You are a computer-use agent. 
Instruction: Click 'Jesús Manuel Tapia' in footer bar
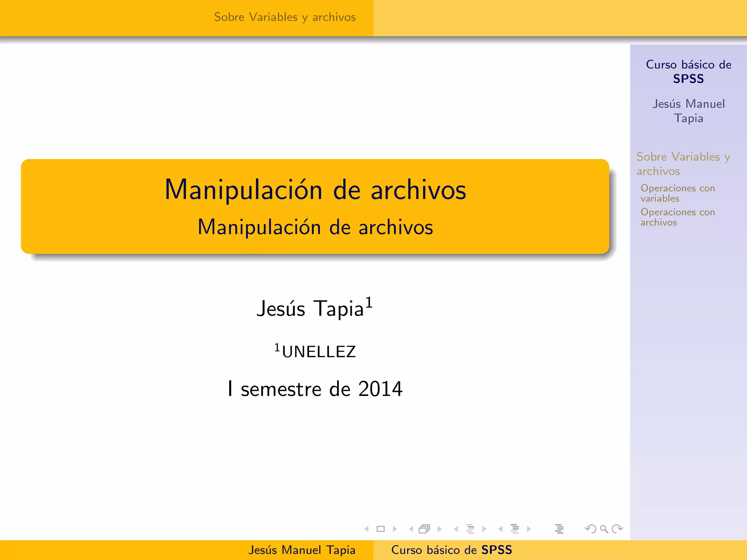(x=302, y=550)
